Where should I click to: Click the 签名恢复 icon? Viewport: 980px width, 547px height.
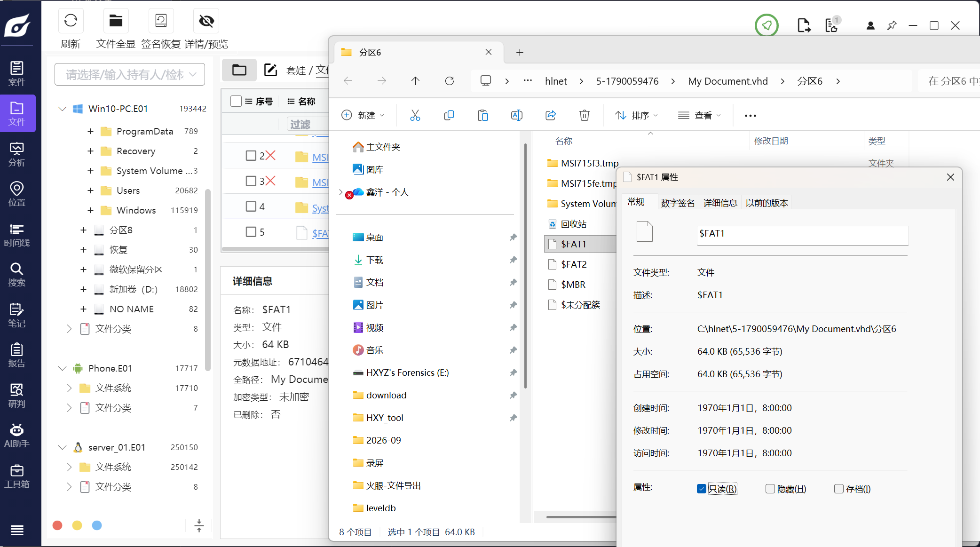click(161, 21)
